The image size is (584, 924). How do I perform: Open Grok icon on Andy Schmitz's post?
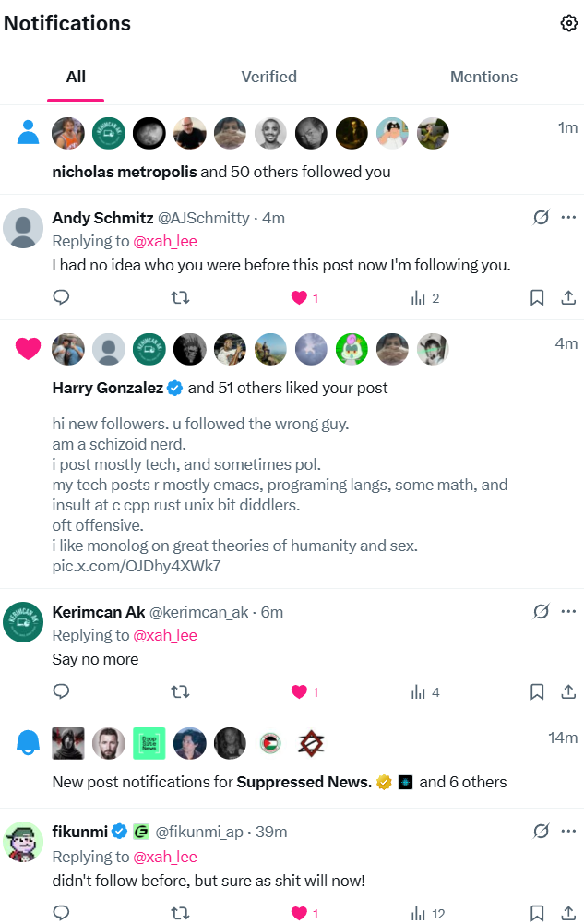tap(542, 218)
